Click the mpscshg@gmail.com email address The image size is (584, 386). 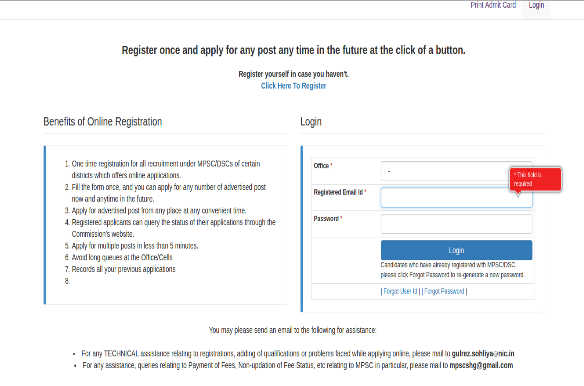[481, 365]
